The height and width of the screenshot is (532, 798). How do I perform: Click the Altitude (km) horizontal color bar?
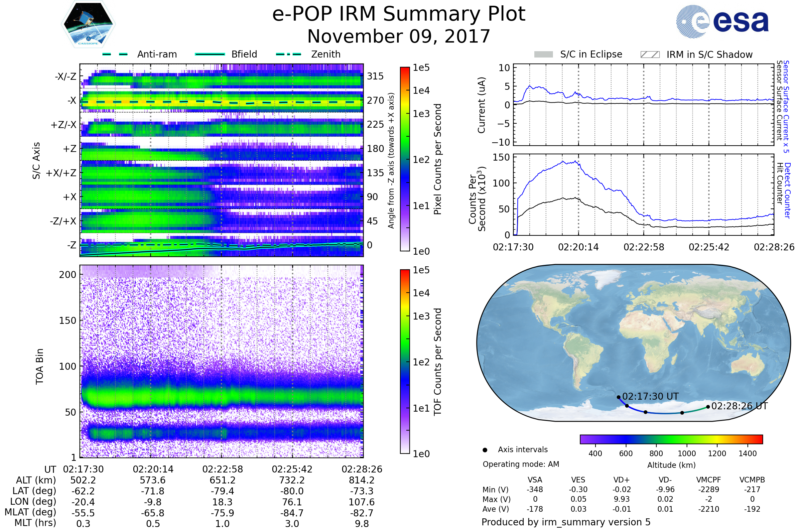[671, 439]
